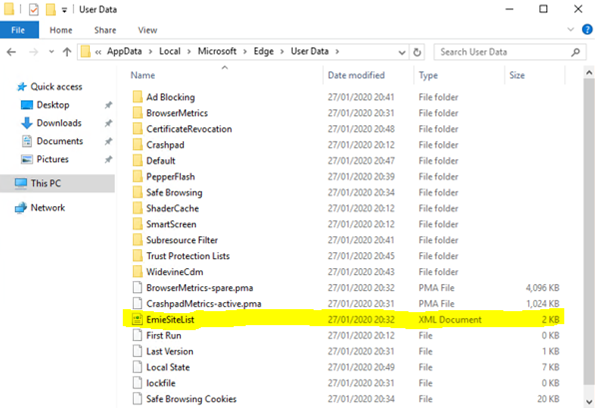This screenshot has height=408, width=595.
Task: Sort by Date modified column header
Action: 356,75
